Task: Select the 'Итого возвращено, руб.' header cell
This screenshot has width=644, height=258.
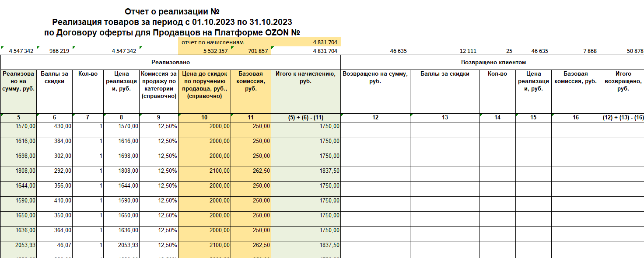Action: [622, 81]
